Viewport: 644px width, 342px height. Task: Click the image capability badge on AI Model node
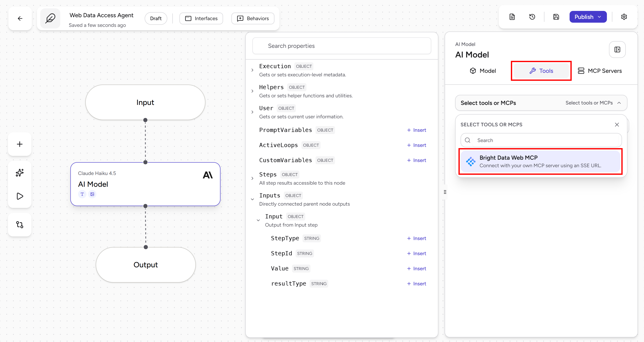(92, 194)
